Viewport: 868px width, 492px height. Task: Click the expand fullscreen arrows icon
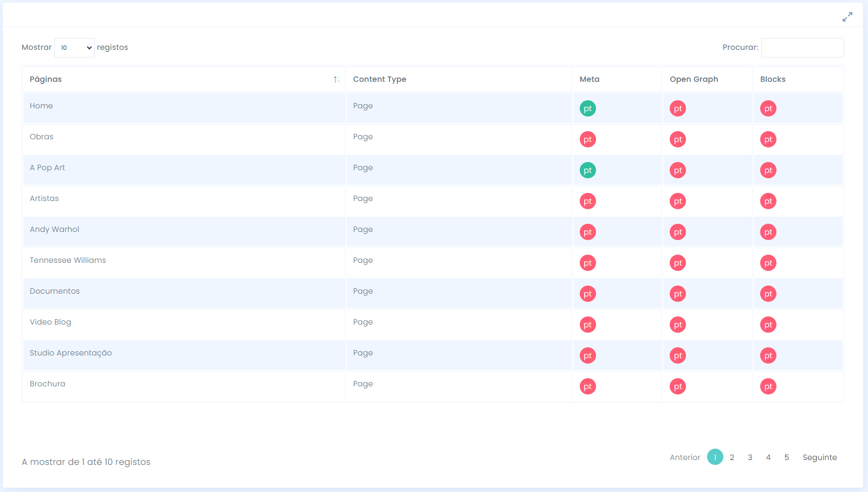tap(847, 17)
